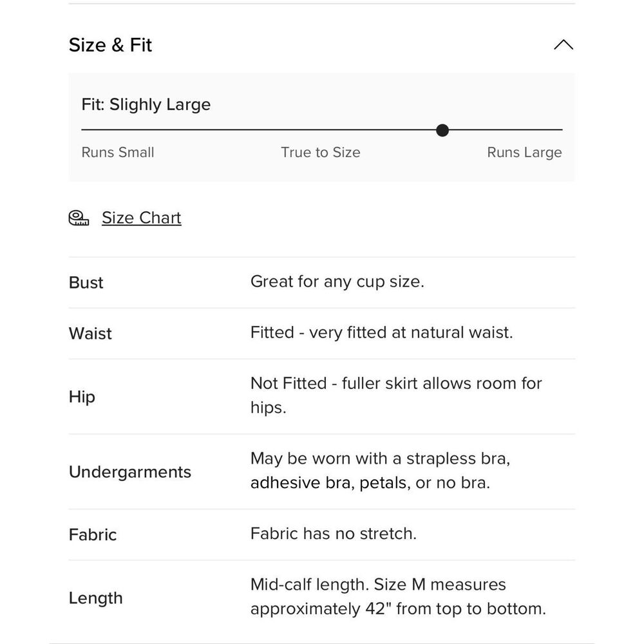
Task: Open the Size Chart link
Action: tap(141, 218)
